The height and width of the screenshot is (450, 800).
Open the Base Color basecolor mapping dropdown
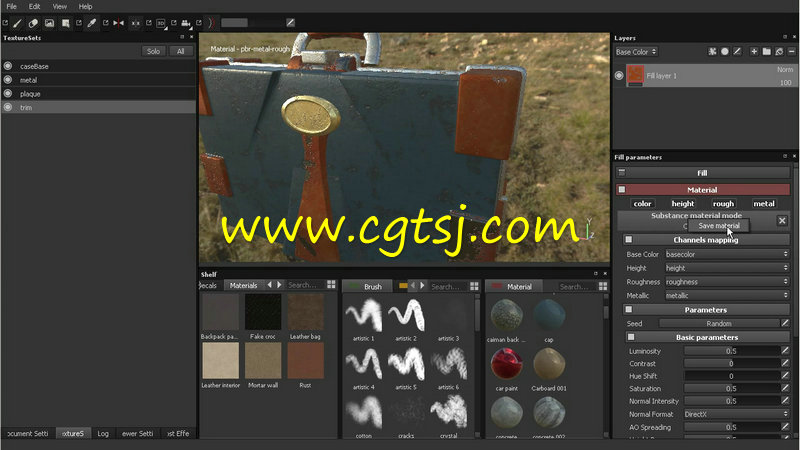coord(727,254)
